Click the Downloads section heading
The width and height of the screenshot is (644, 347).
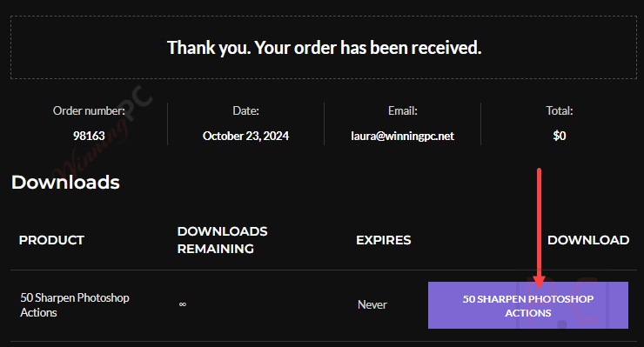click(65, 183)
